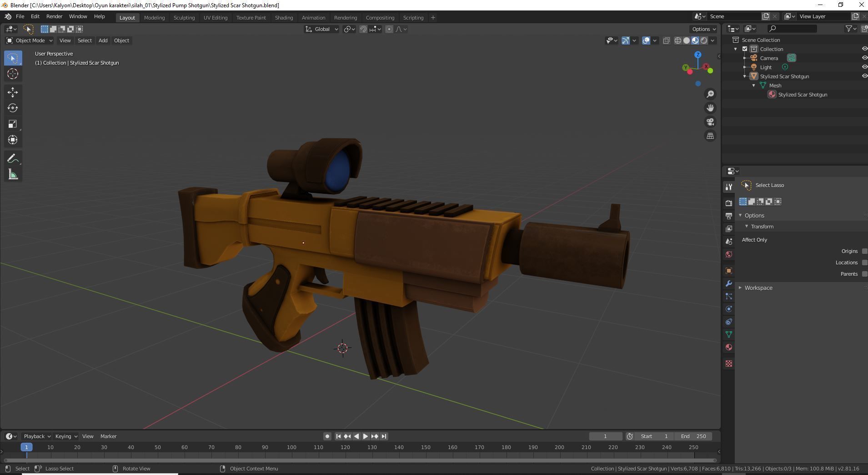Viewport: 868px width, 475px height.
Task: Click the auto keying record button
Action: [x=327, y=436]
